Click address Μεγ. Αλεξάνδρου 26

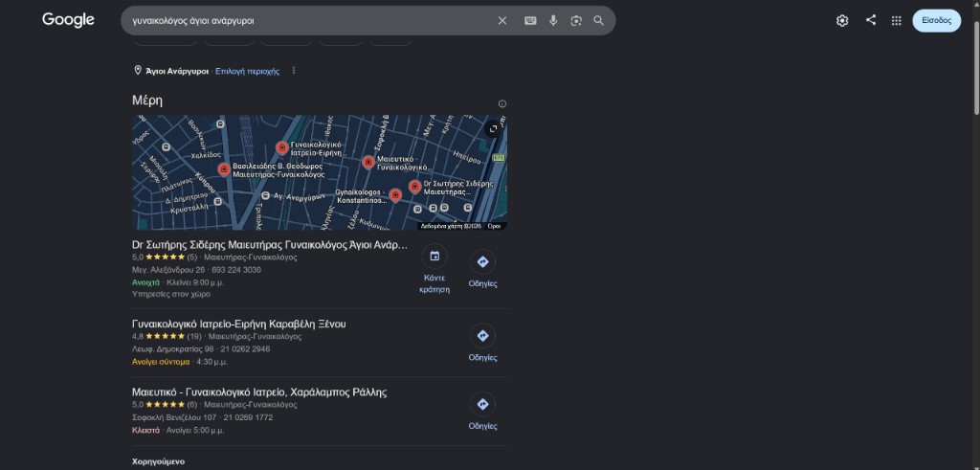[168, 270]
